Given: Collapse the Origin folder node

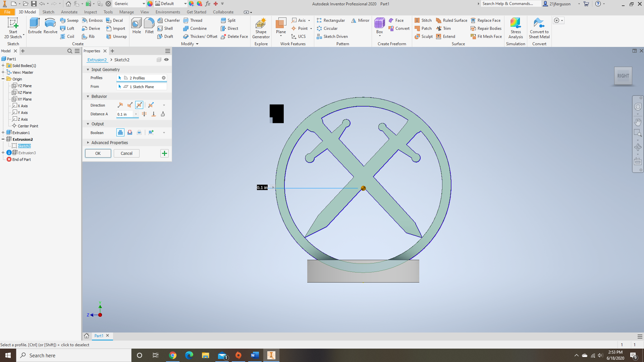Looking at the screenshot, I should tap(3, 79).
